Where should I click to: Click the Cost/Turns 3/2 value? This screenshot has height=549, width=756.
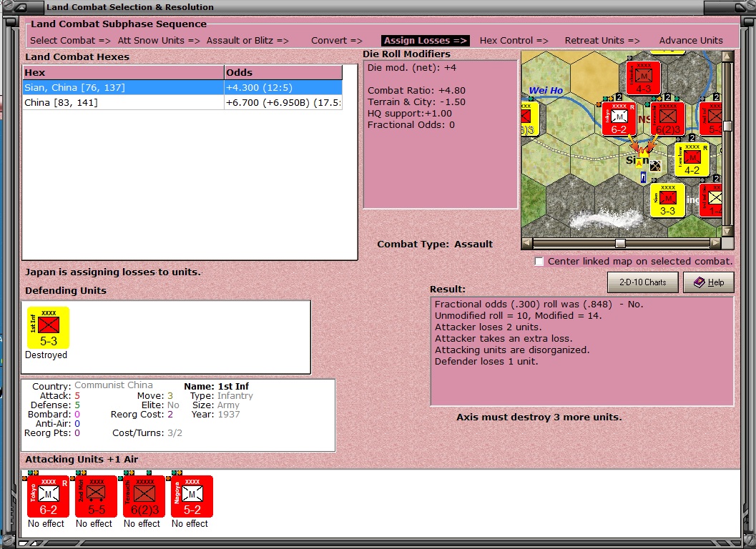pos(175,433)
